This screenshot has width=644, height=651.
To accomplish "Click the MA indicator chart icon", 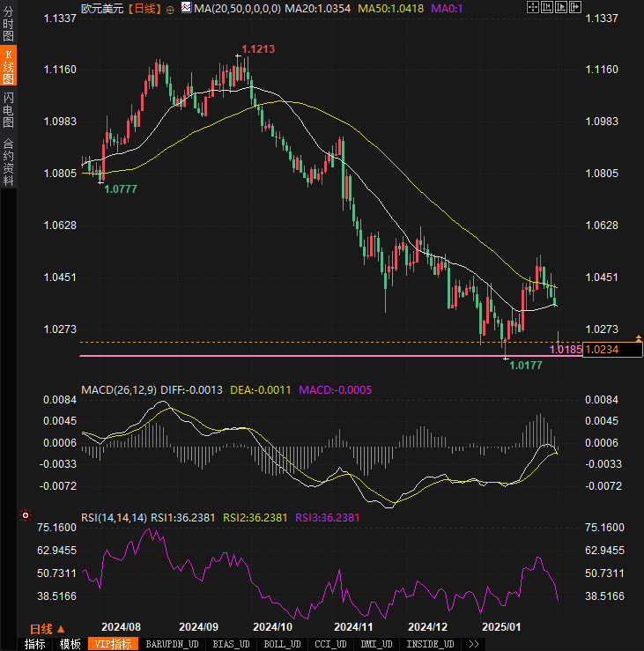I will coord(185,8).
